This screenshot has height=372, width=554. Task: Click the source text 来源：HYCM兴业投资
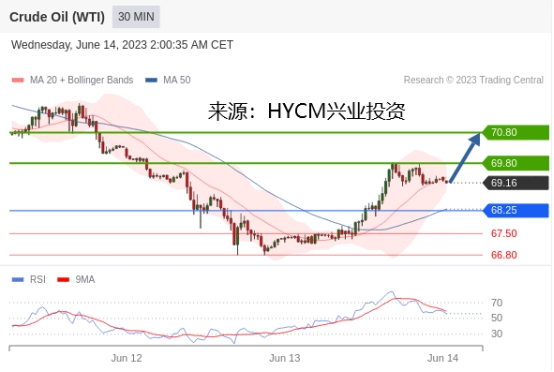306,111
